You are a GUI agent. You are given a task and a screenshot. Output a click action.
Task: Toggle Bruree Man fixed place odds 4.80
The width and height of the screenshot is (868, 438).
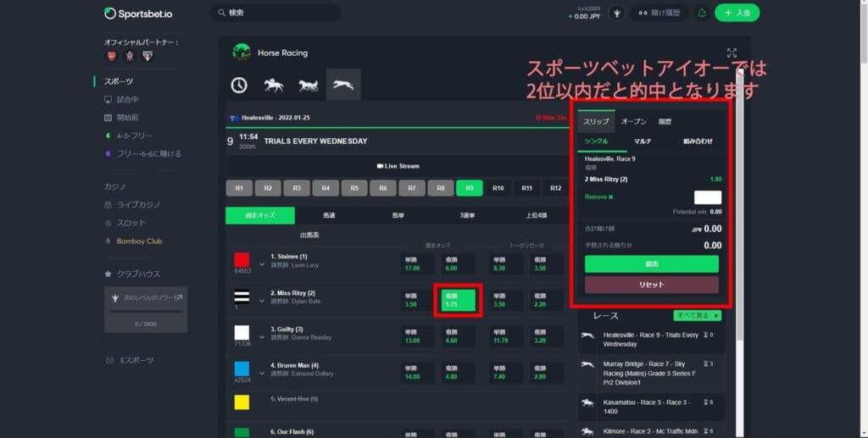(458, 373)
